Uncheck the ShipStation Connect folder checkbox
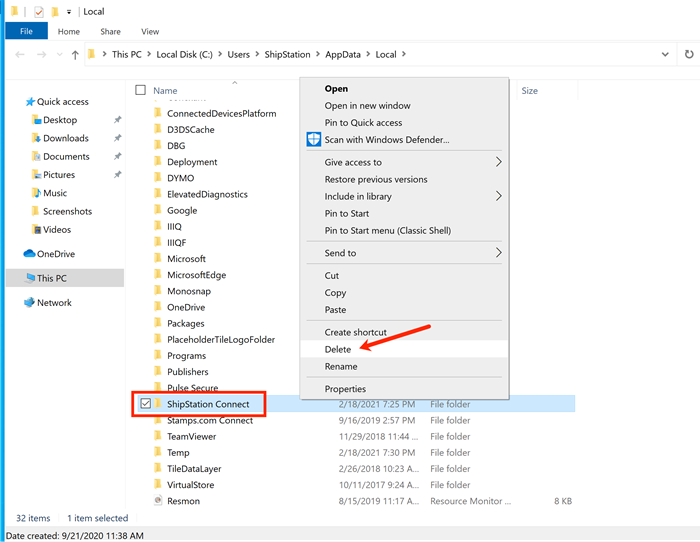The height and width of the screenshot is (542, 700). [x=146, y=404]
